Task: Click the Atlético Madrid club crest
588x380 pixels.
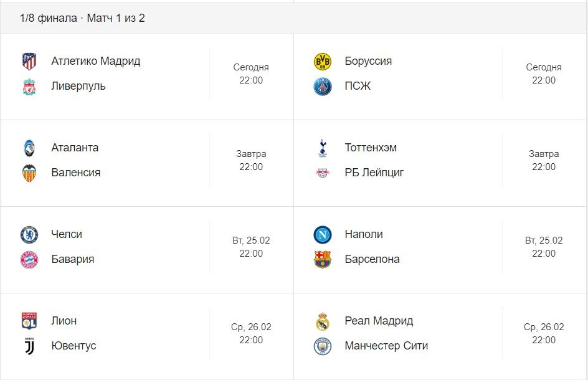Action: tap(29, 61)
